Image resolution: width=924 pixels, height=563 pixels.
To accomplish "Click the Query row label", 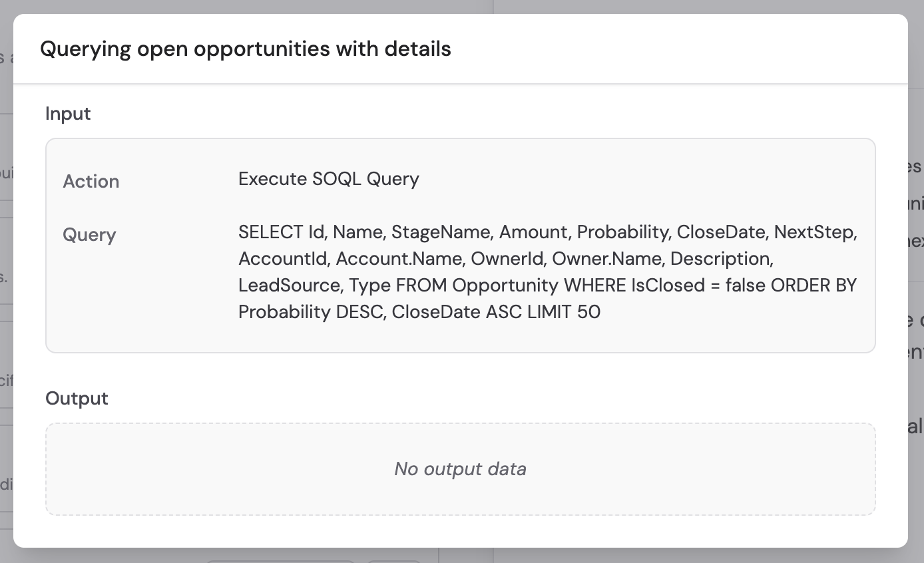I will pos(89,234).
